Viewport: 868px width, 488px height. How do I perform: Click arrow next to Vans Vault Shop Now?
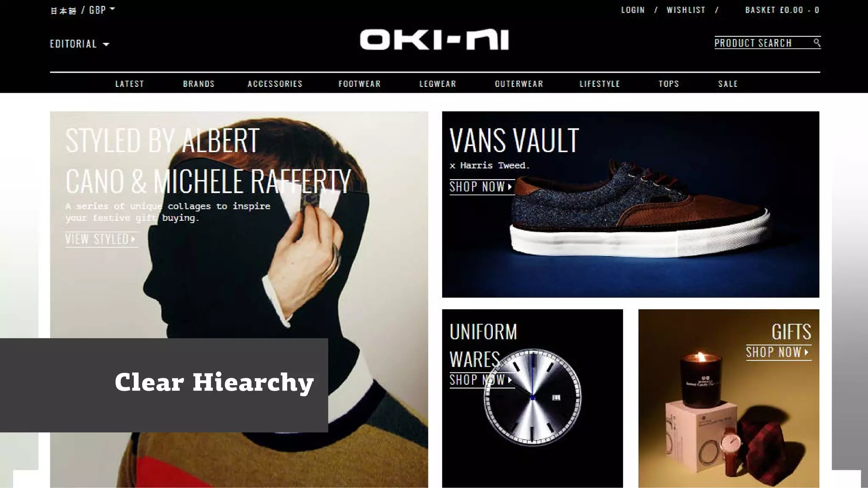coord(510,187)
